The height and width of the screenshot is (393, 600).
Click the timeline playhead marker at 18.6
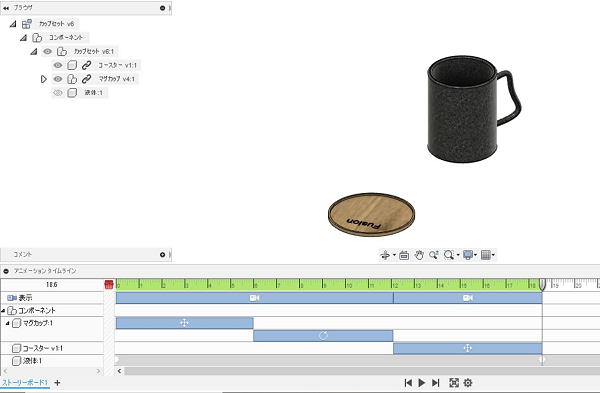542,284
